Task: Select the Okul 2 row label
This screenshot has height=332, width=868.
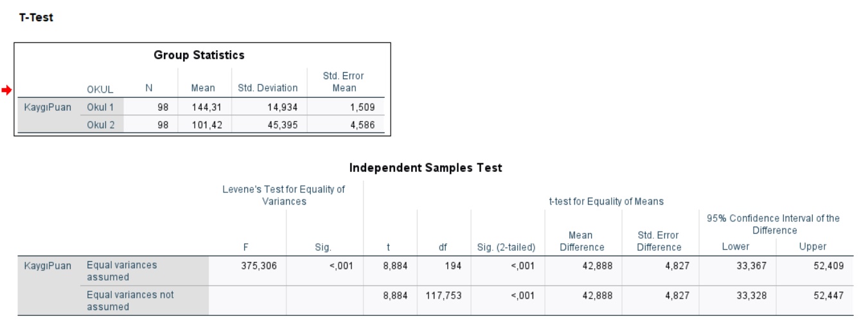Action: pos(101,125)
